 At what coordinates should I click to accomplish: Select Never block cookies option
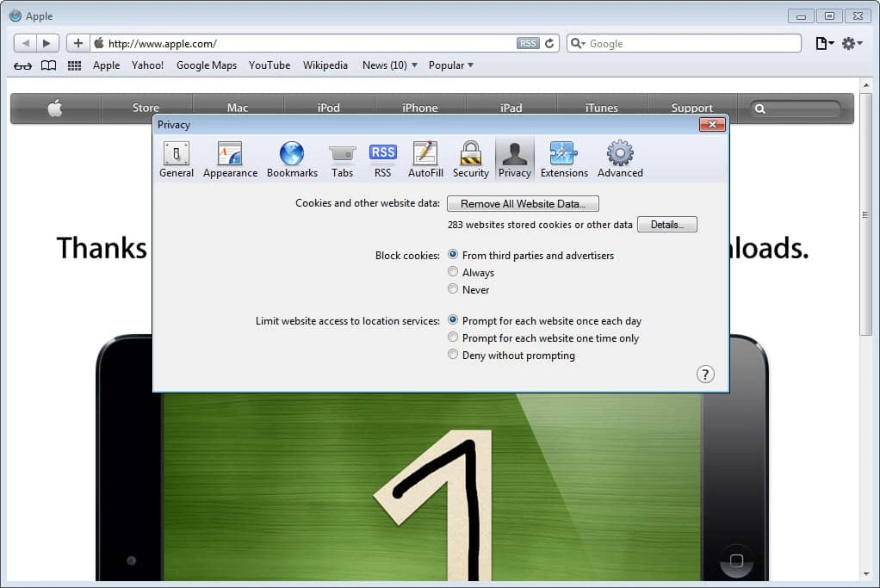(x=453, y=289)
